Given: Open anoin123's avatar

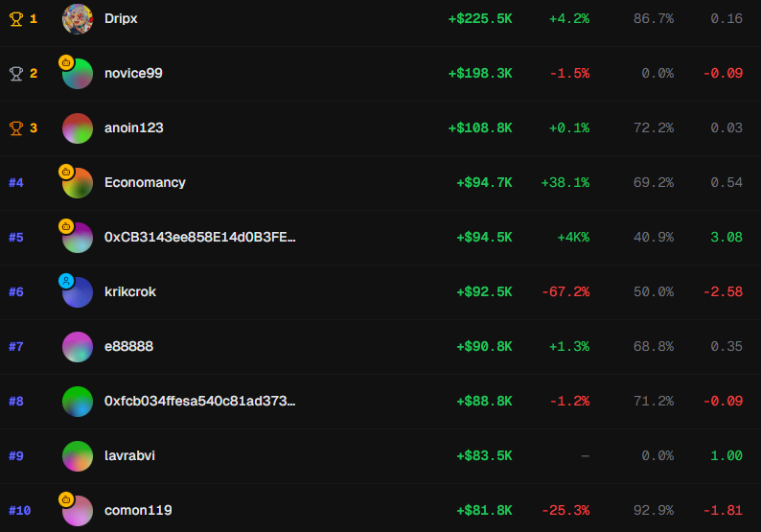Looking at the screenshot, I should [78, 128].
